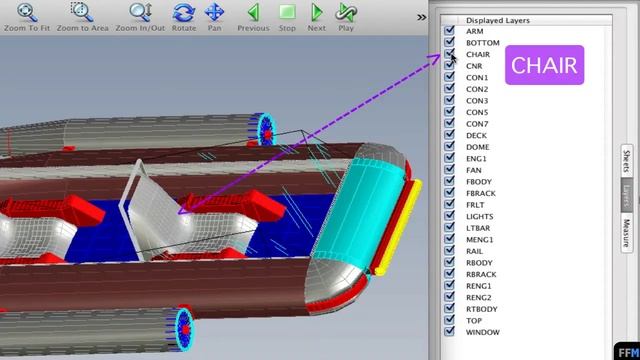Hide the FAN layer
This screenshot has height=360, width=640.
[449, 169]
